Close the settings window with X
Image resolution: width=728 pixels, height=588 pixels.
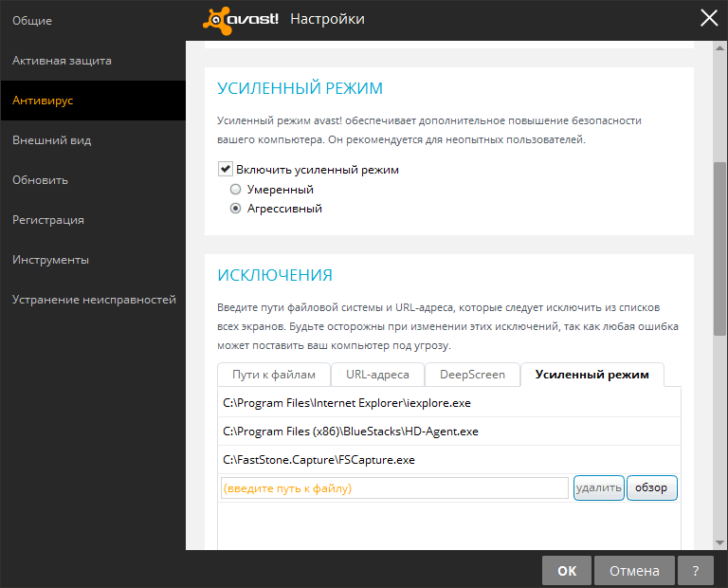(709, 19)
